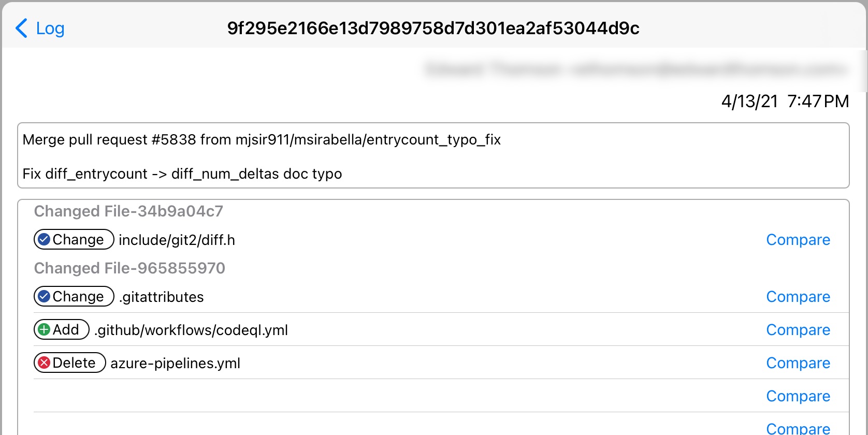Screen dimensions: 868x435
Task: Compare changes in .gitattributes
Action: click(x=798, y=297)
